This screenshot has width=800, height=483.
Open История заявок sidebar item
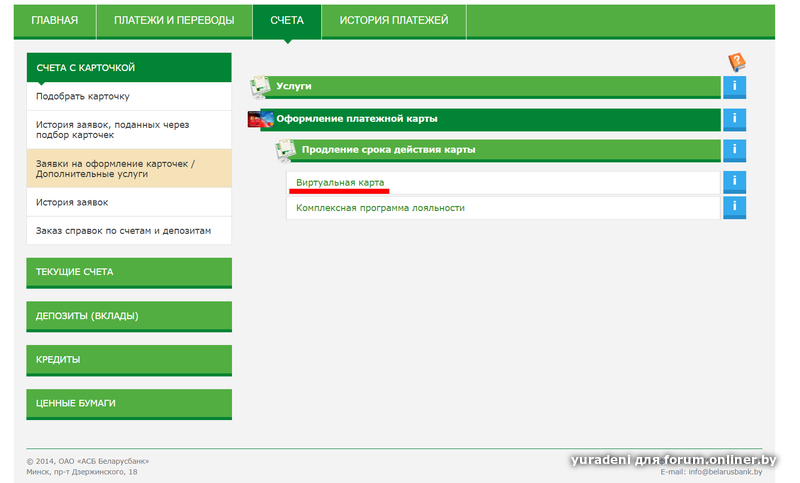pyautogui.click(x=129, y=202)
